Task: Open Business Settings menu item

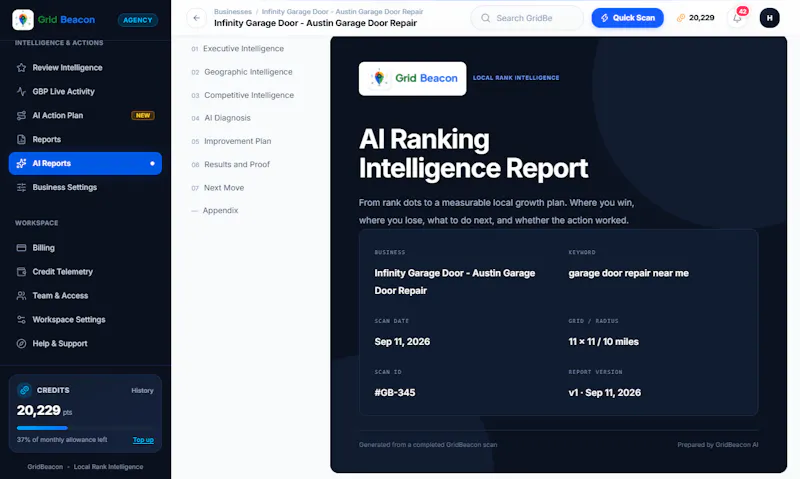Action: (85, 187)
